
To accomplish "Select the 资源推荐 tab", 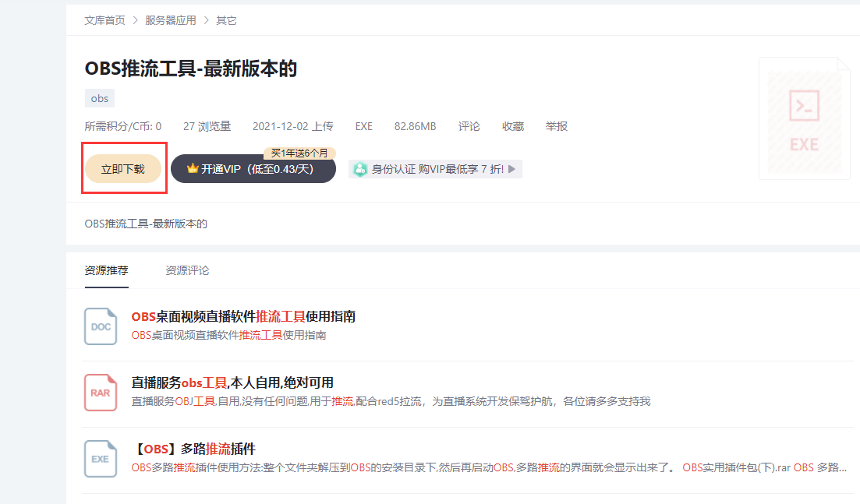I will point(106,270).
